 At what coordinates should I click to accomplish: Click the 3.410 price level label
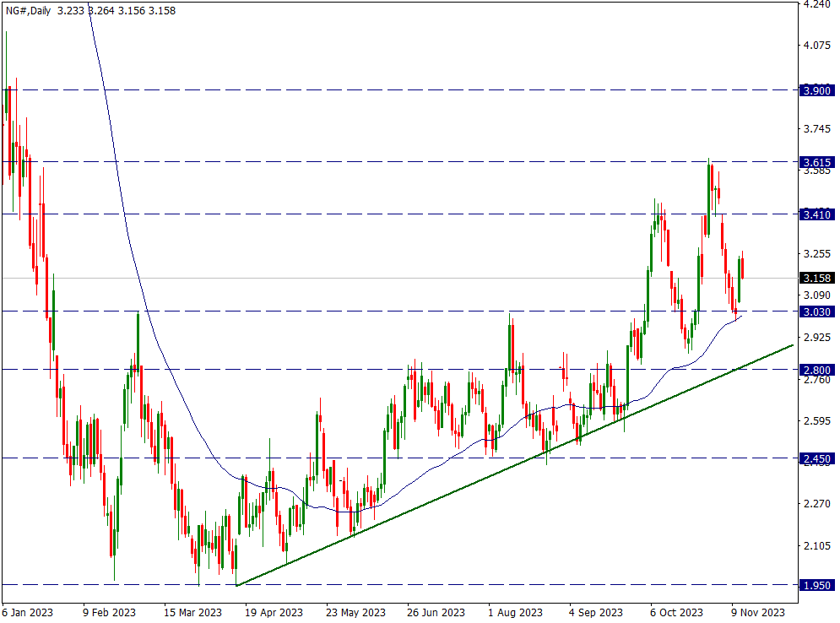click(816, 214)
